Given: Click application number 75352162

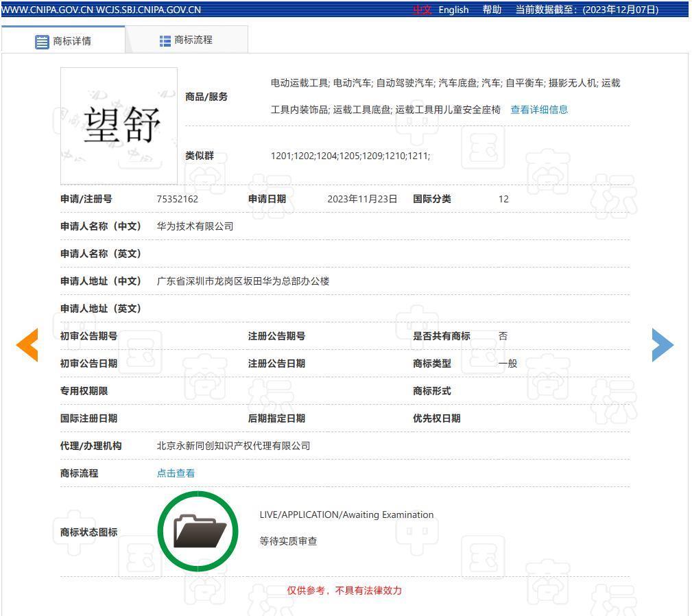Looking at the screenshot, I should pos(176,199).
